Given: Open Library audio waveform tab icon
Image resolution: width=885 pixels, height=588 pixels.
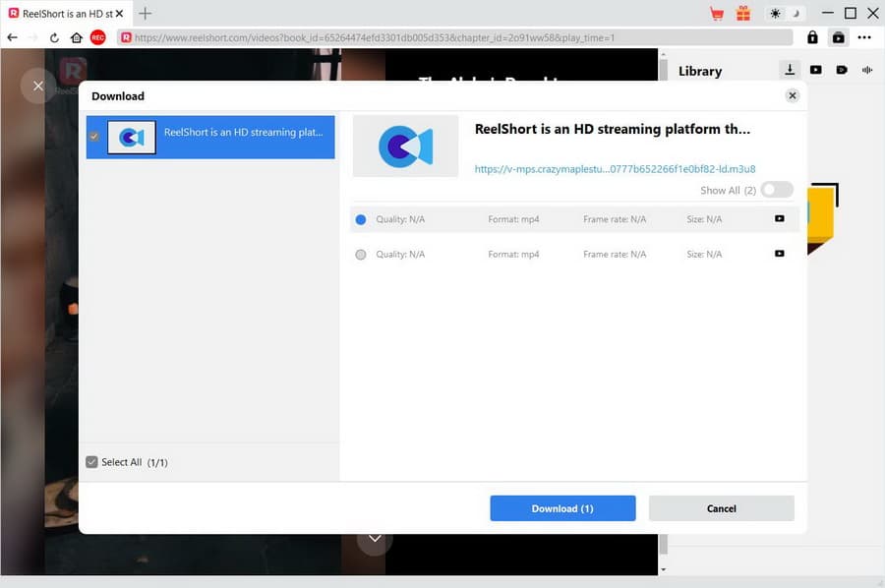Looking at the screenshot, I should point(867,70).
